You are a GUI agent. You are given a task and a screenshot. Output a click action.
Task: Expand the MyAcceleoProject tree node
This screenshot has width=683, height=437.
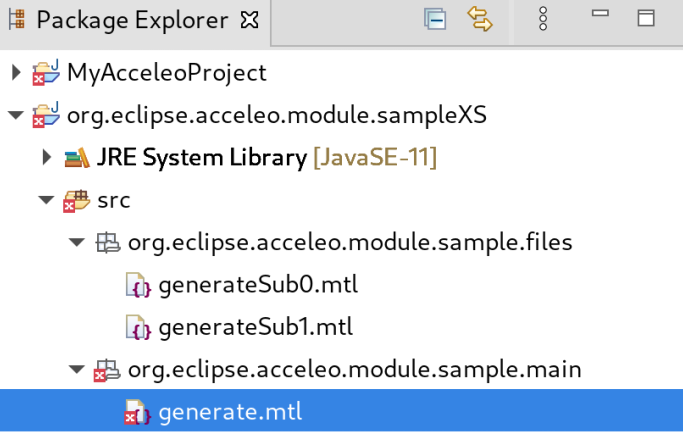click(x=16, y=72)
